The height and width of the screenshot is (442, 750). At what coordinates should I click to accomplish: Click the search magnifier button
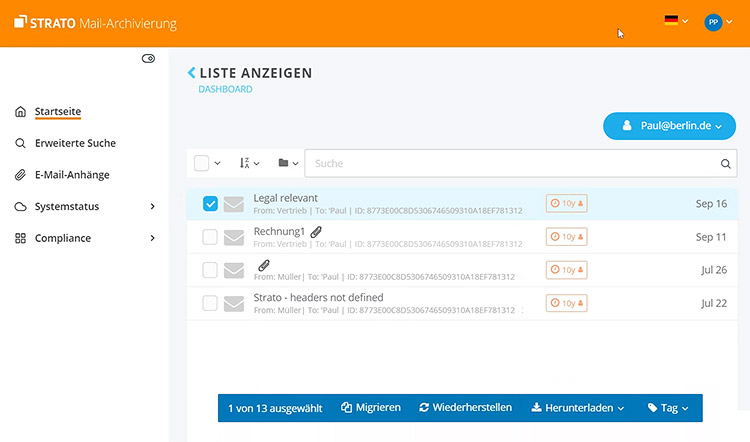coord(726,164)
